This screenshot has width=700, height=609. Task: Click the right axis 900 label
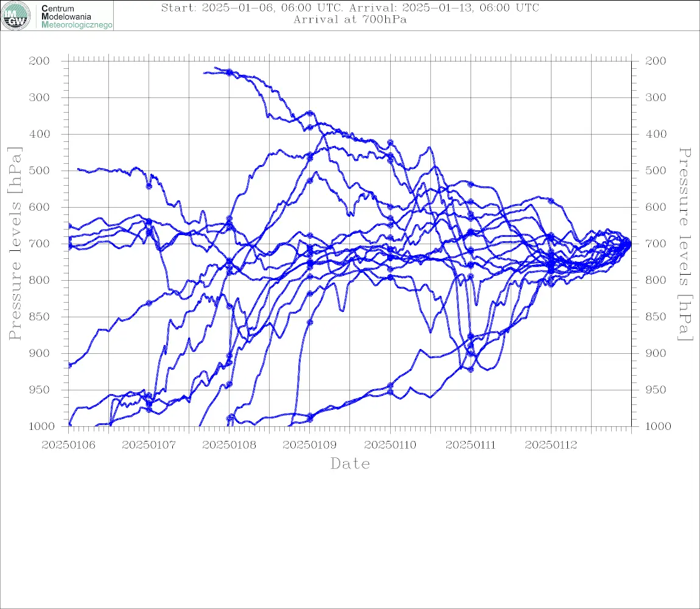pyautogui.click(x=656, y=353)
